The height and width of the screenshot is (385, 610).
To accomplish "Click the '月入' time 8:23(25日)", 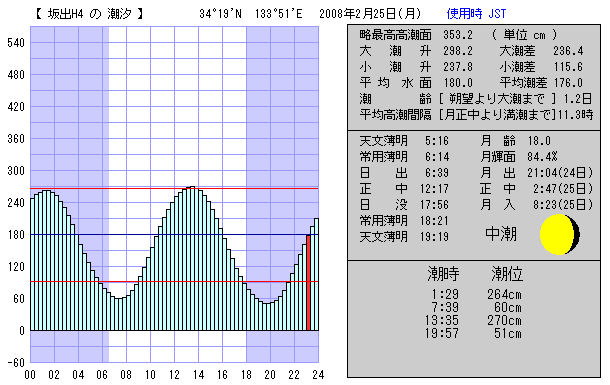I will 563,205.
